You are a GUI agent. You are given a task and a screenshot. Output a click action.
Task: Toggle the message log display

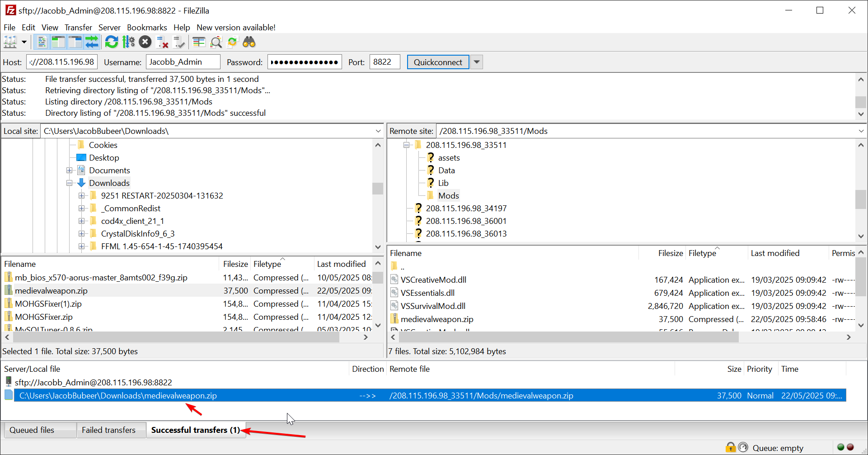pyautogui.click(x=42, y=43)
